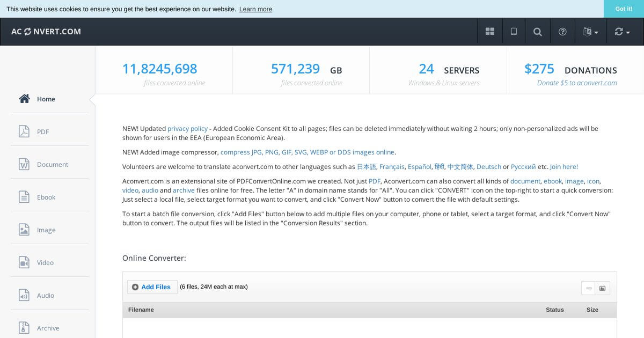
Task: Open the compress JPG, PNG, GIF images link
Action: coord(308,152)
